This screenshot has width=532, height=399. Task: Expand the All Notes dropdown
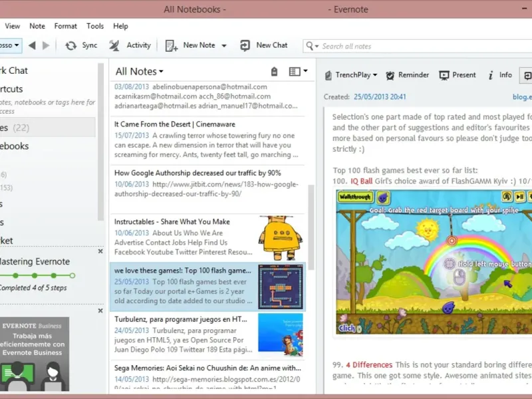pyautogui.click(x=161, y=72)
